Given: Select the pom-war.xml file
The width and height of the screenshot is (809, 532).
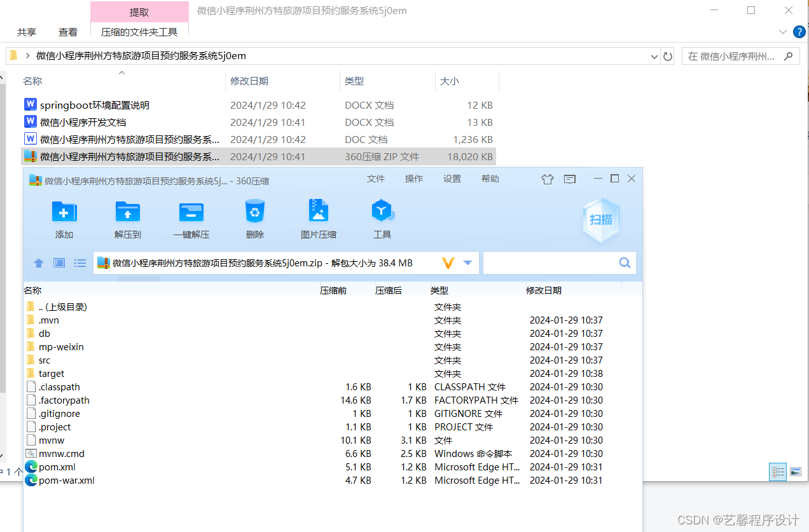Looking at the screenshot, I should tap(66, 481).
